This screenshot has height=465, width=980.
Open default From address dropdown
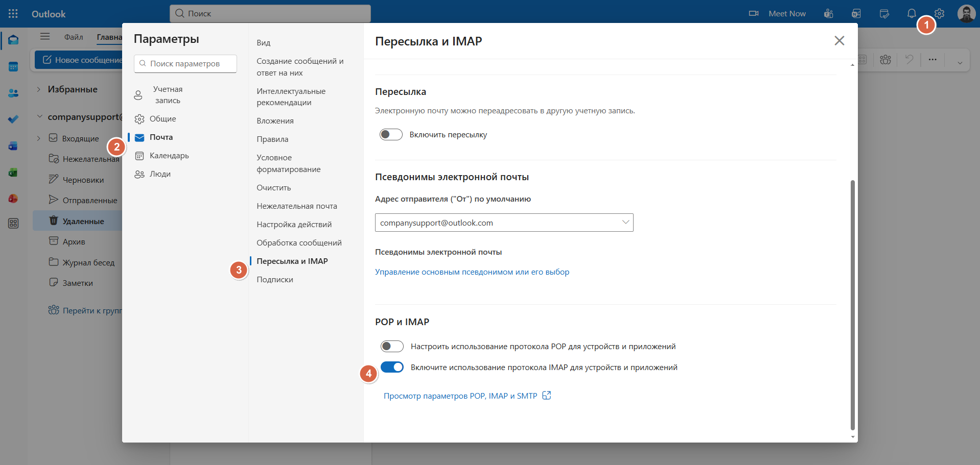click(x=504, y=223)
